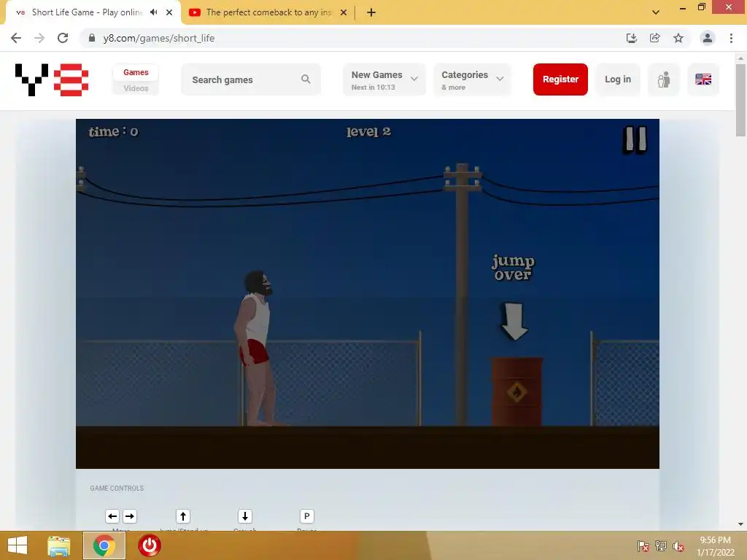Open the Log in link
This screenshot has width=747, height=560.
[618, 79]
